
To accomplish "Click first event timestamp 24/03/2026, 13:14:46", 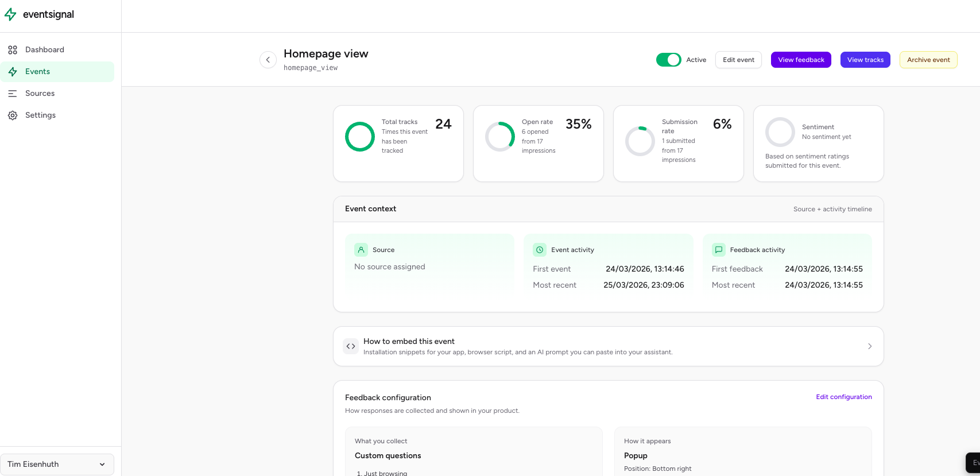I will pyautogui.click(x=645, y=269).
